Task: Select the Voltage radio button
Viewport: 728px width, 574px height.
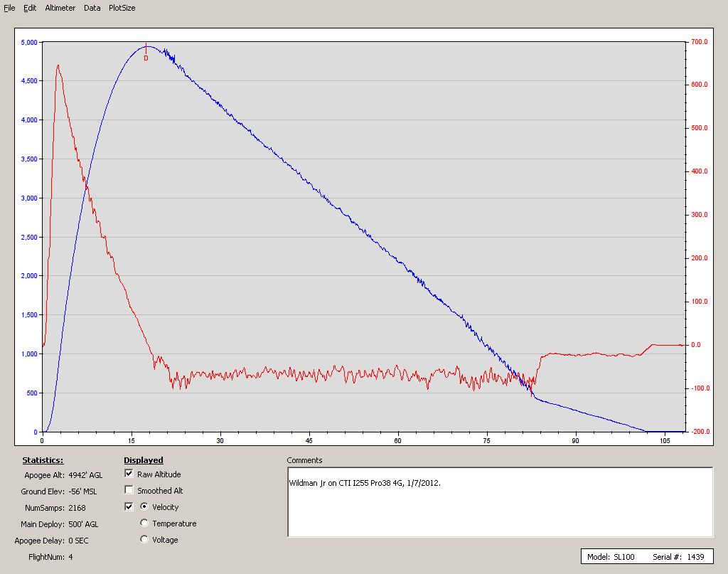Action: [144, 540]
